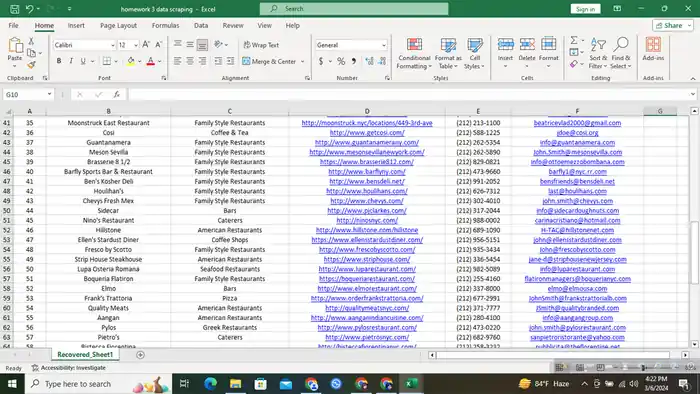Collapse the ribbon with the chevron
The width and height of the screenshot is (700, 394).
tap(693, 79)
